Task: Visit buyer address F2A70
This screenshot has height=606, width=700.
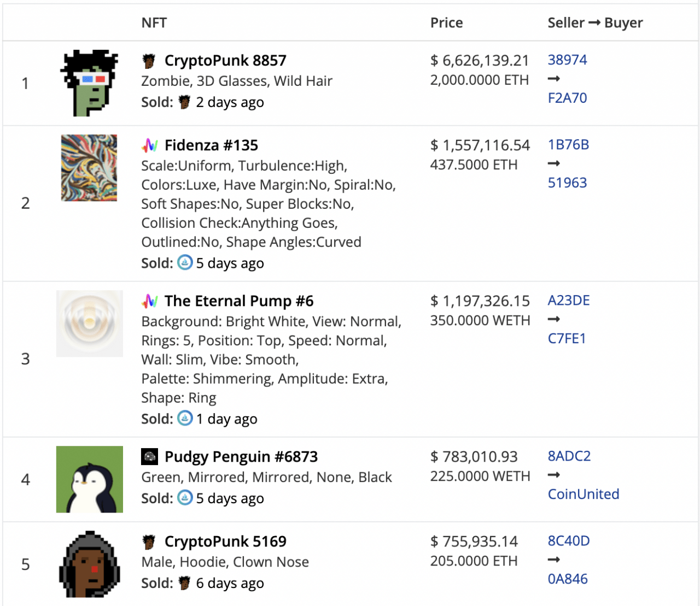Action: click(567, 98)
